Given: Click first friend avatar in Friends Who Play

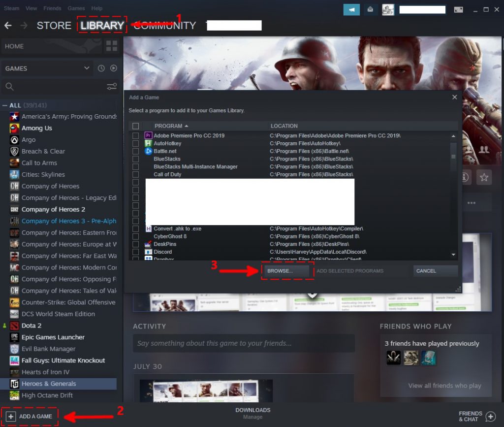Looking at the screenshot, I should (x=393, y=358).
